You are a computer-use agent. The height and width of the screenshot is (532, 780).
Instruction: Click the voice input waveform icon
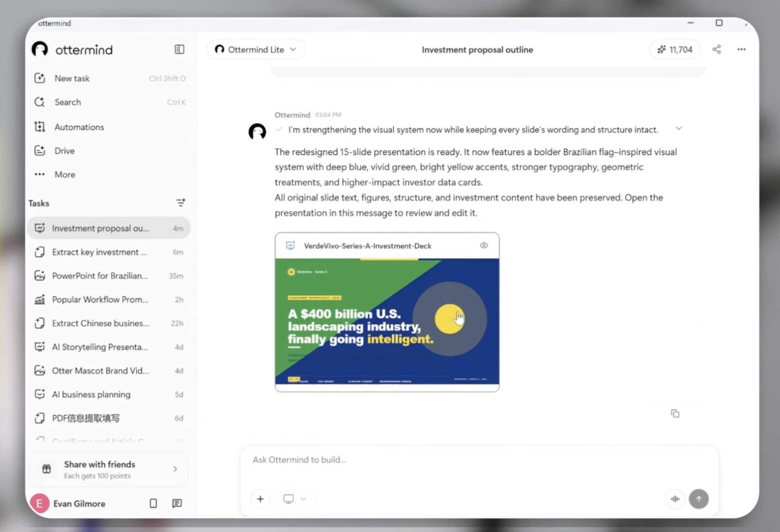(675, 499)
